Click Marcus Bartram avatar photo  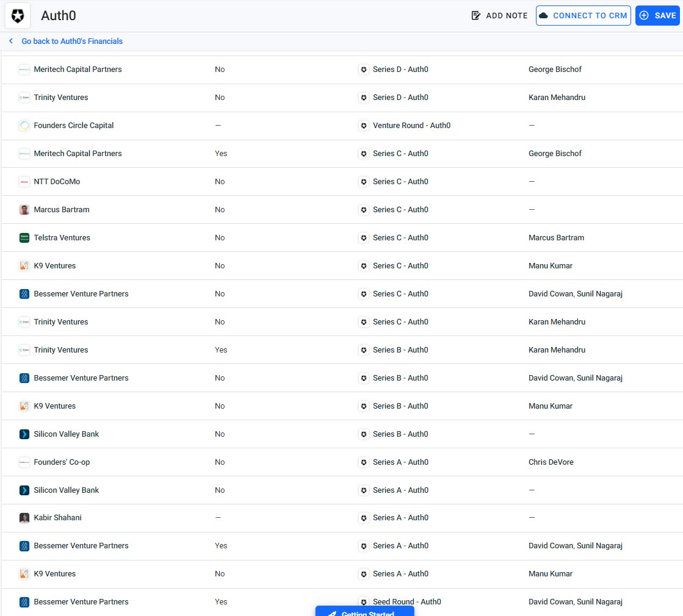24,210
